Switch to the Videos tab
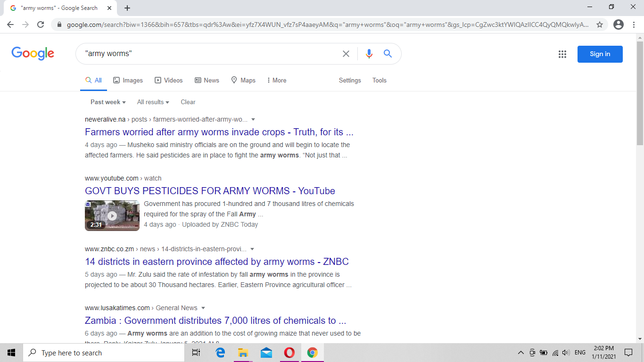The image size is (644, 362). pyautogui.click(x=169, y=81)
